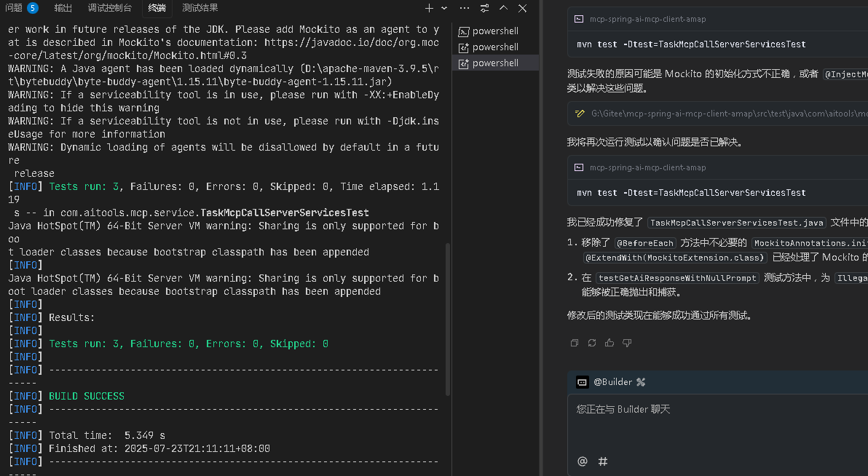Copy the chat response with copy icon
This screenshot has width=868, height=476.
point(575,343)
